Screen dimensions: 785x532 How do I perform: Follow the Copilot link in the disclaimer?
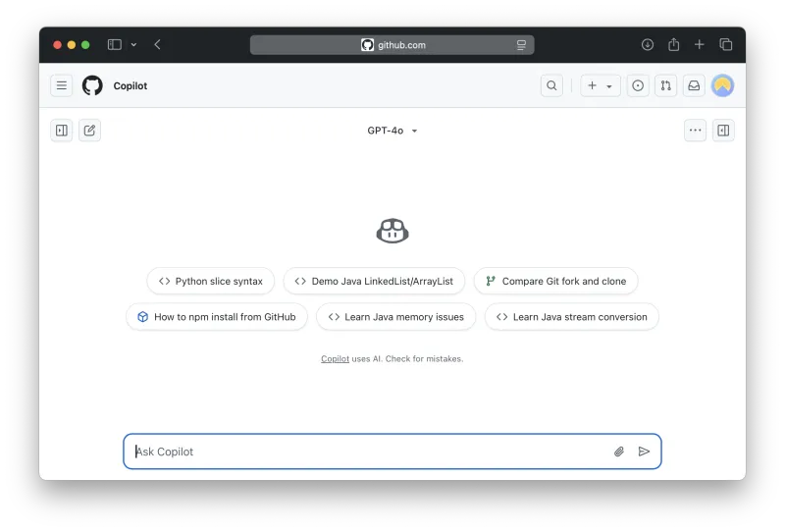click(x=335, y=358)
